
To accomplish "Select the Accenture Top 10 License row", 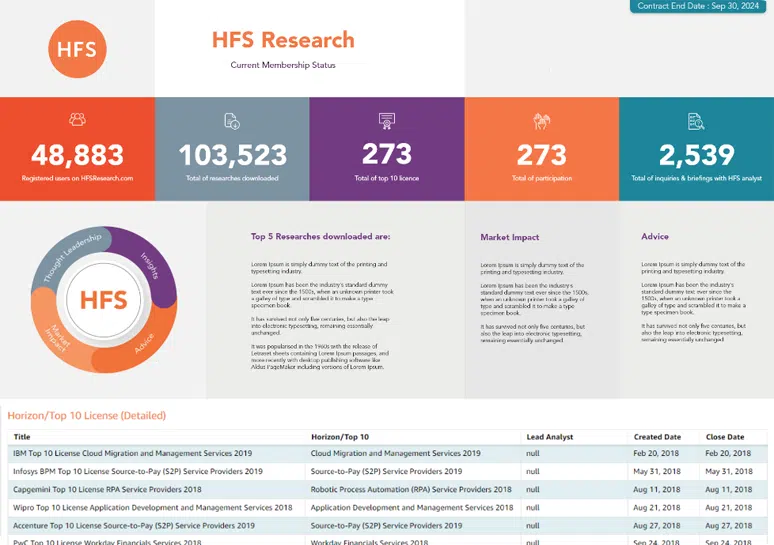I will pos(387,526).
